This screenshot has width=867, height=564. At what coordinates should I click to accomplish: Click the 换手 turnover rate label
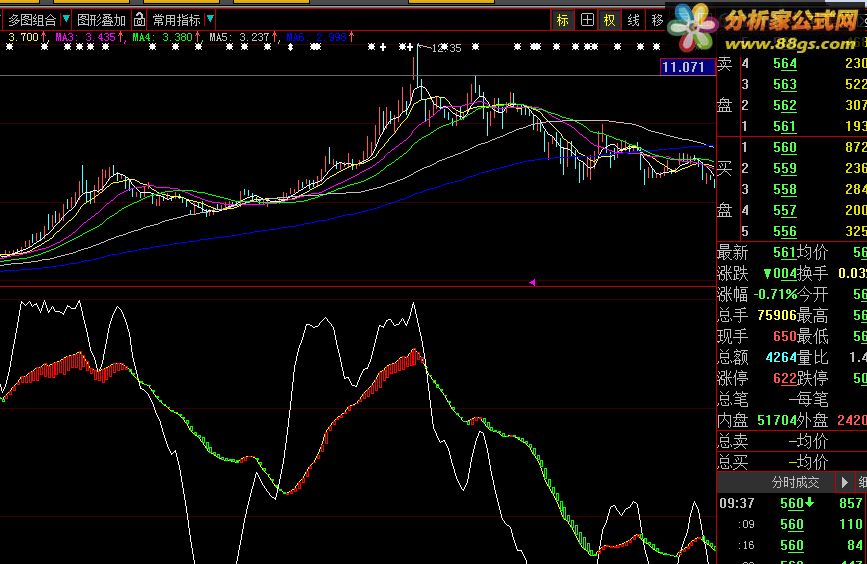click(x=813, y=274)
